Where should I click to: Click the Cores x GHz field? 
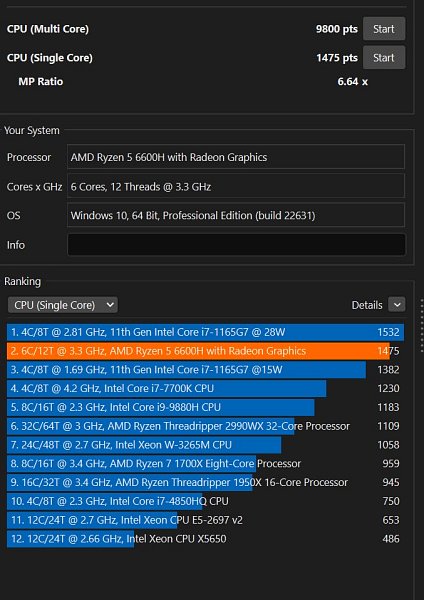[236, 186]
